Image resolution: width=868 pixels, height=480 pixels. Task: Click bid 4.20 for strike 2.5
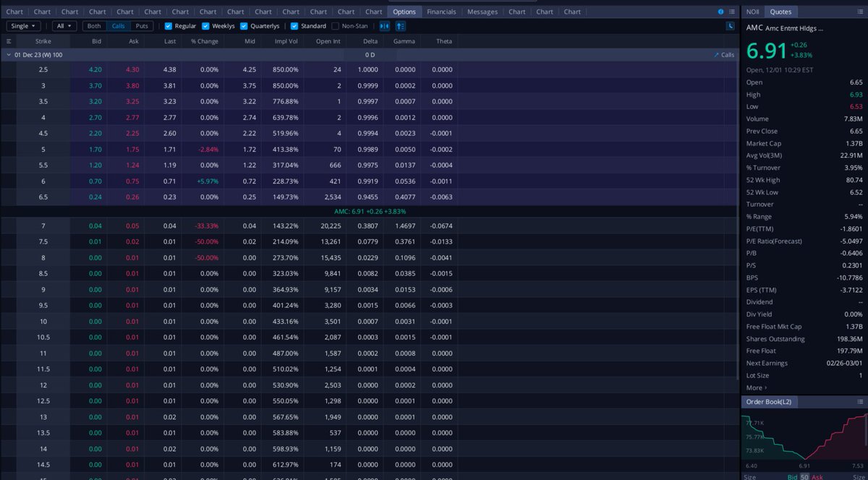95,69
